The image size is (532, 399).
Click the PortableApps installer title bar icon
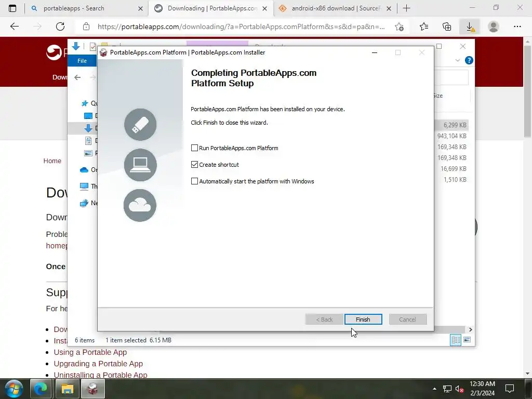click(x=103, y=52)
